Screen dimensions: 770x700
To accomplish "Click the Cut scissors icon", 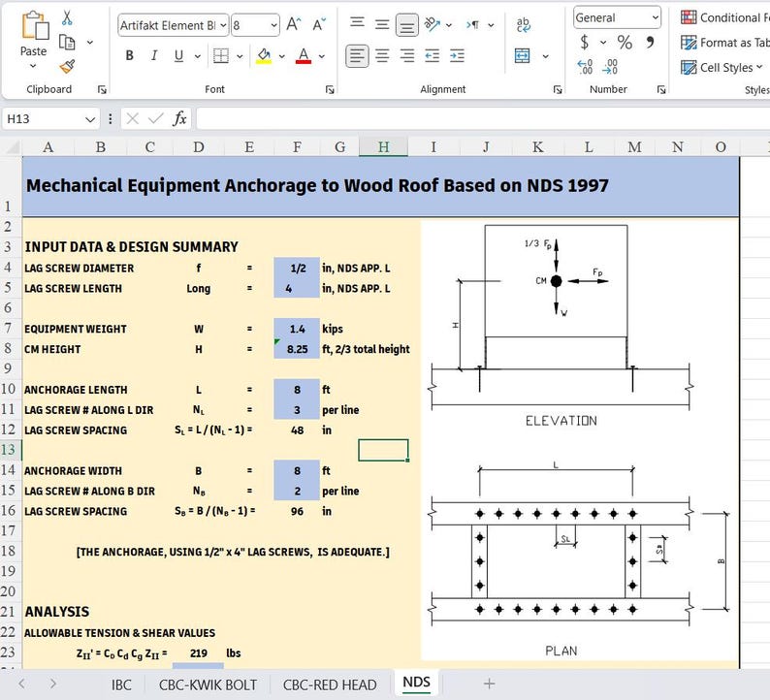I will [67, 17].
